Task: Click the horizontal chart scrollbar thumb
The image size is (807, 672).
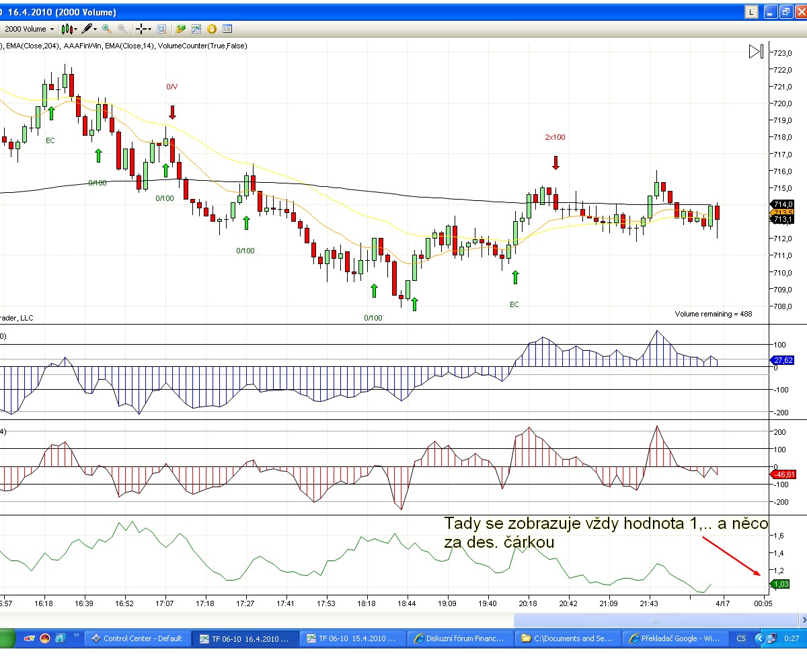Action: pos(655,620)
